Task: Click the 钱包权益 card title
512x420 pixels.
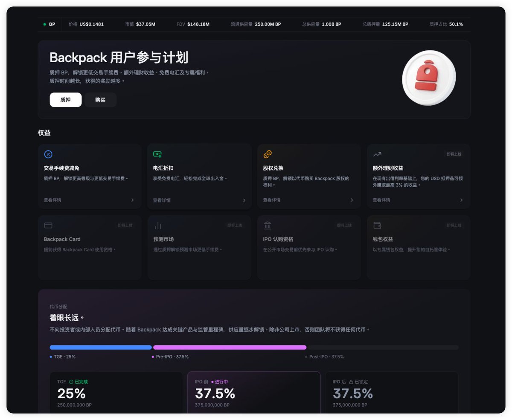Action: [383, 239]
